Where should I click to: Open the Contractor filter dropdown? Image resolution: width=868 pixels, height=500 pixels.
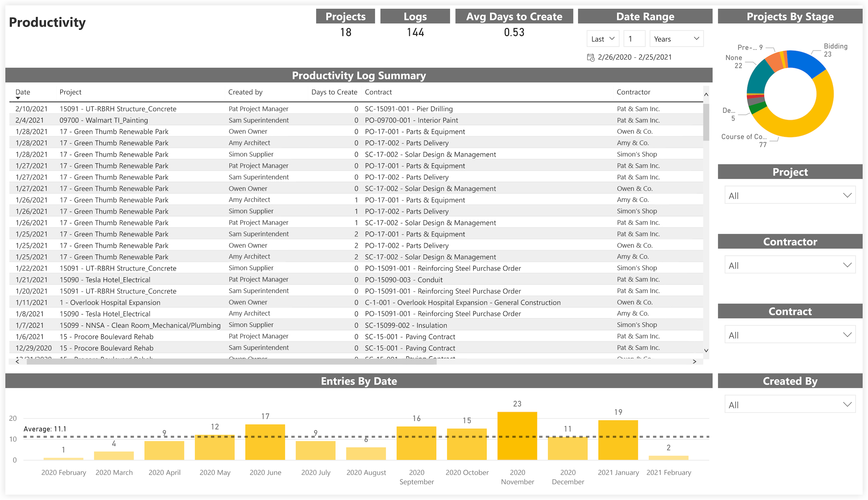pyautogui.click(x=789, y=264)
